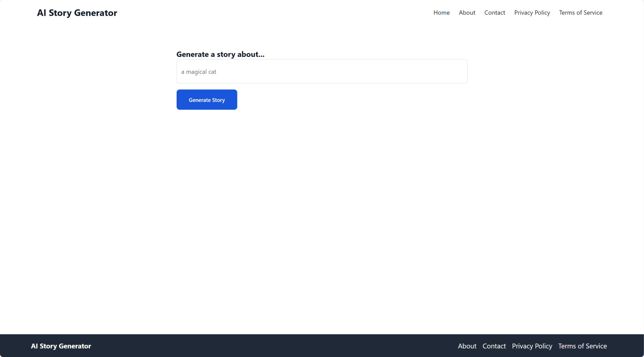
Task: Open the Home link in top navigation
Action: click(441, 13)
